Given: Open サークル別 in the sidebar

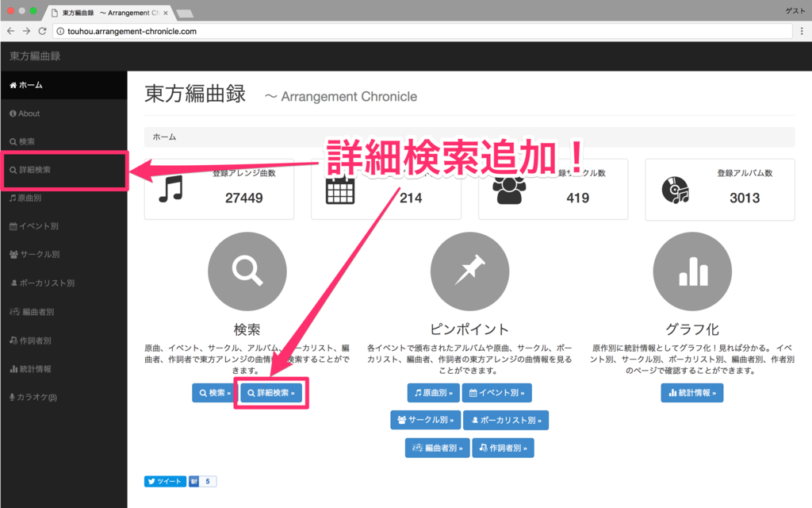Looking at the screenshot, I should pyautogui.click(x=63, y=255).
